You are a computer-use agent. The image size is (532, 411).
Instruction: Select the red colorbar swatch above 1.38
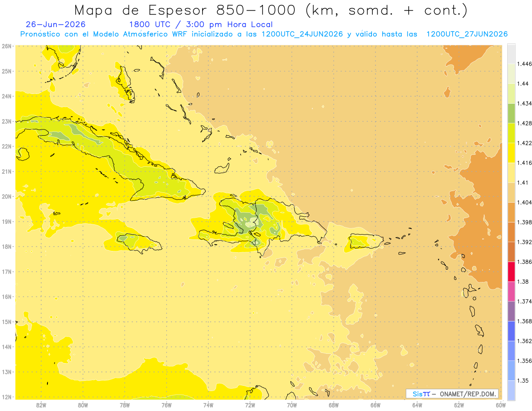click(511, 271)
